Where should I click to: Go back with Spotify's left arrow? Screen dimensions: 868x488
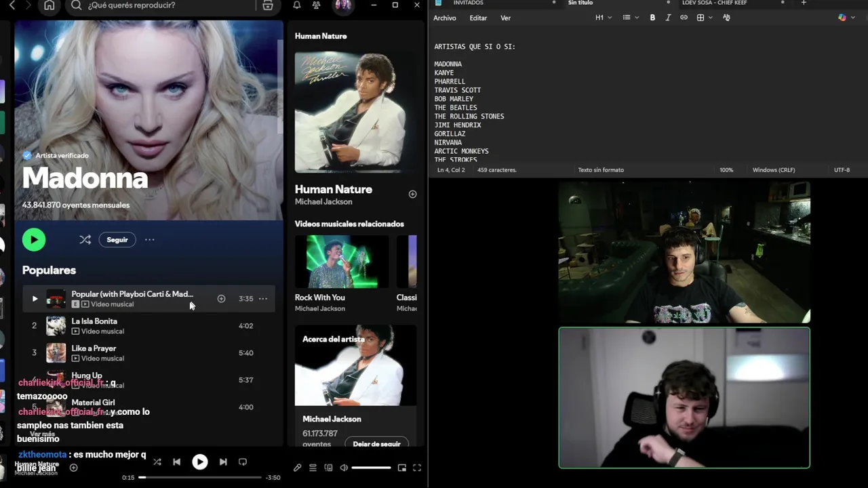(12, 5)
